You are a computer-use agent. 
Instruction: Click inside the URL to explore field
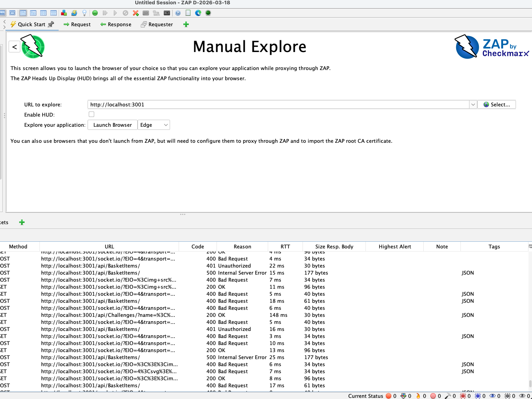click(x=274, y=104)
